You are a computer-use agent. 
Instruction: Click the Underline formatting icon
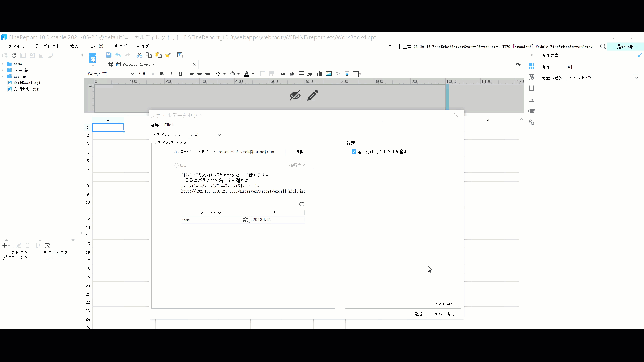coord(180,74)
